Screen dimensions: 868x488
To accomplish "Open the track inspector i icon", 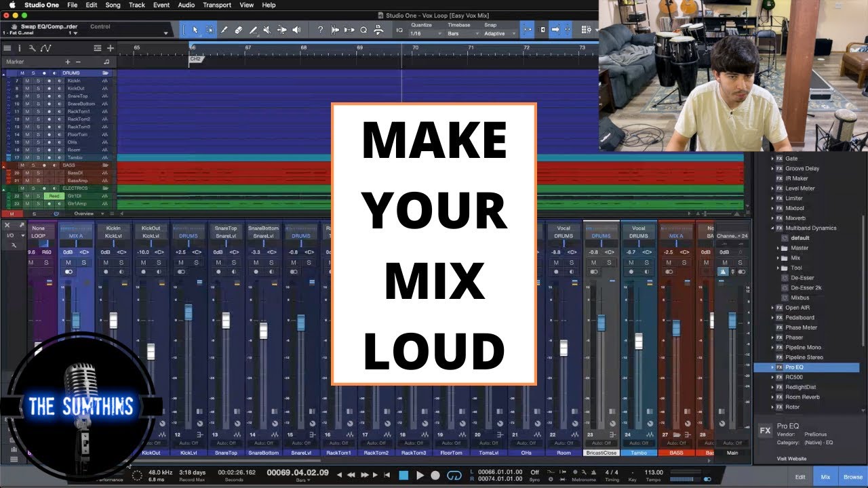I will 18,48.
